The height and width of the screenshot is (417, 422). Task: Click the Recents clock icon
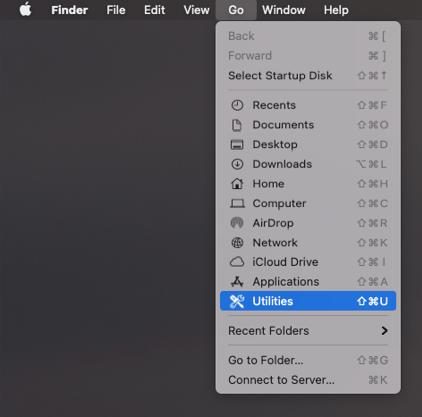[237, 105]
